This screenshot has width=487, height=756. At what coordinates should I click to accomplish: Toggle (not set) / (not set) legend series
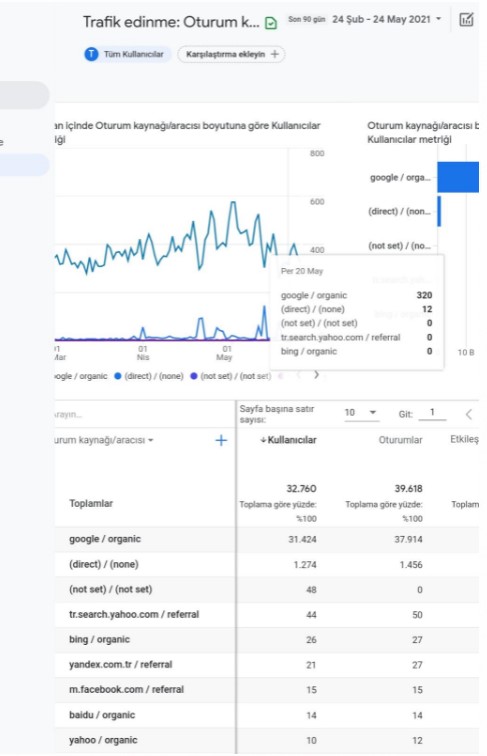point(230,376)
